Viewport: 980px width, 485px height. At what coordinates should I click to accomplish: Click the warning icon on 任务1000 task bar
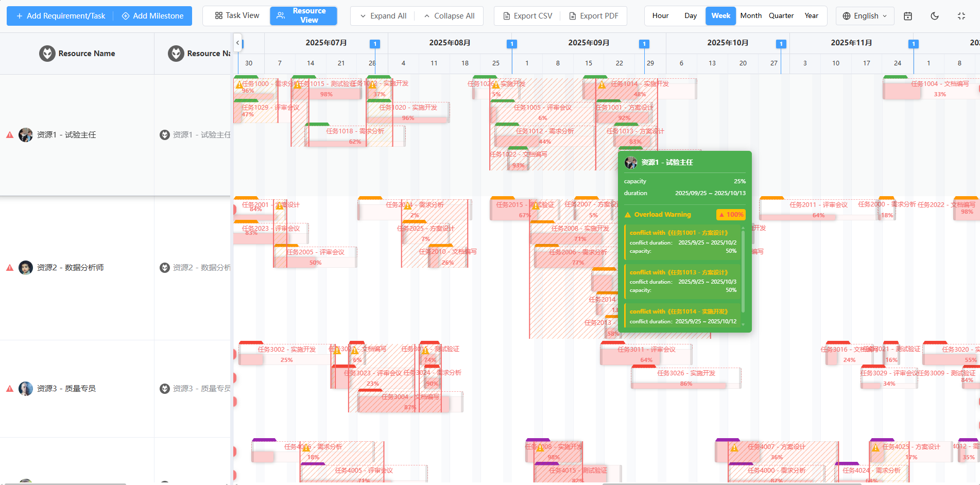coord(239,83)
